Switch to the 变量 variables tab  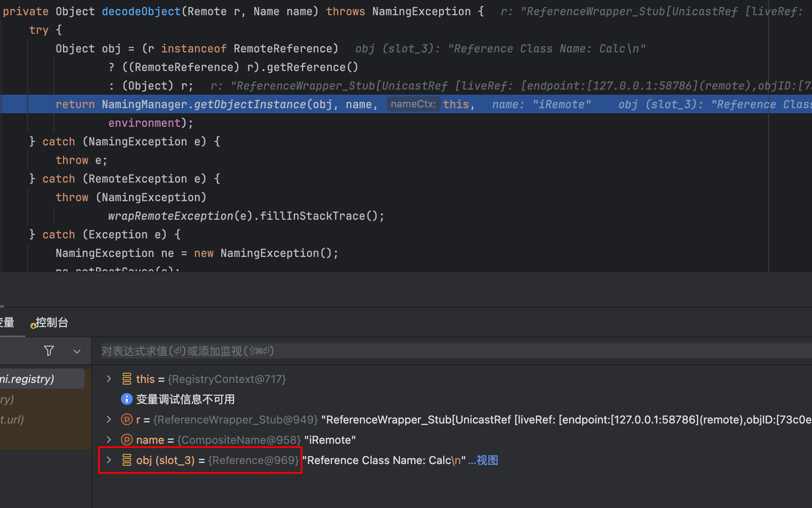[x=7, y=323]
